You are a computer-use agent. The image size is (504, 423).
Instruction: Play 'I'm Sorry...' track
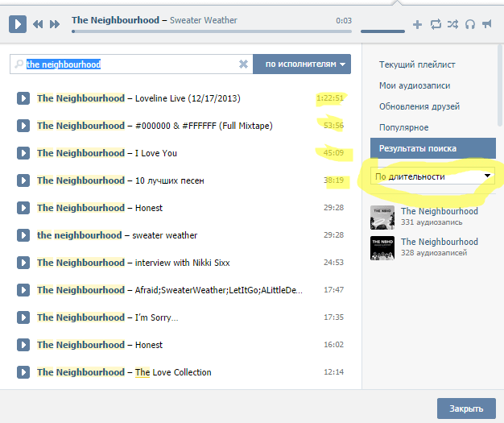pyautogui.click(x=23, y=317)
